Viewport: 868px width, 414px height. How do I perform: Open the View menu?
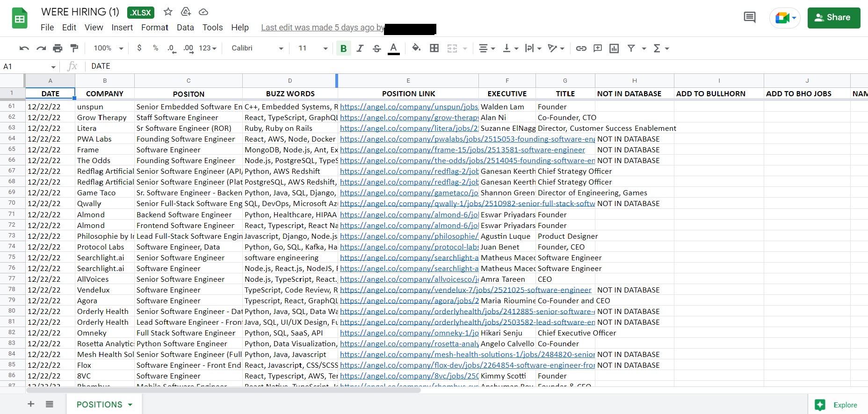pyautogui.click(x=94, y=28)
